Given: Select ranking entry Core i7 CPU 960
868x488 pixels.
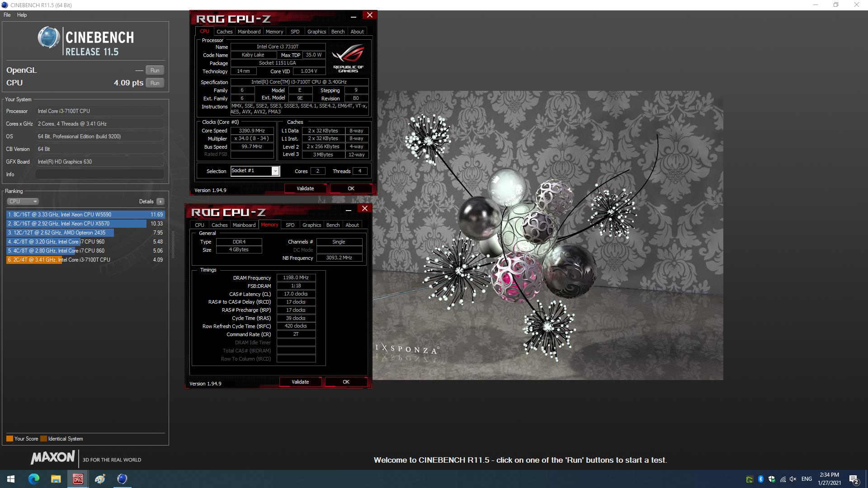Looking at the screenshot, I should click(85, 242).
